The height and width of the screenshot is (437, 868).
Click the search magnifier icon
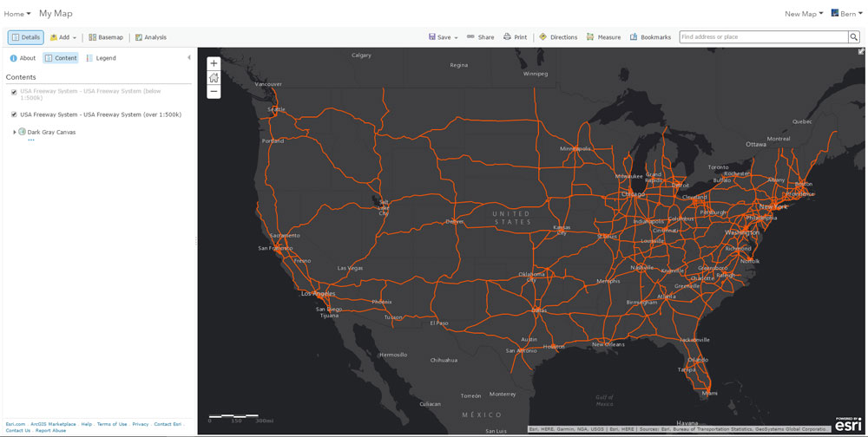point(854,37)
